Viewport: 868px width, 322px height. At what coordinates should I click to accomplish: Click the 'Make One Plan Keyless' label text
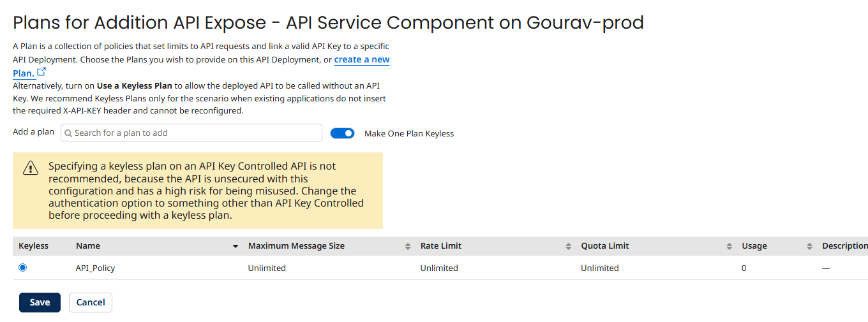point(408,134)
